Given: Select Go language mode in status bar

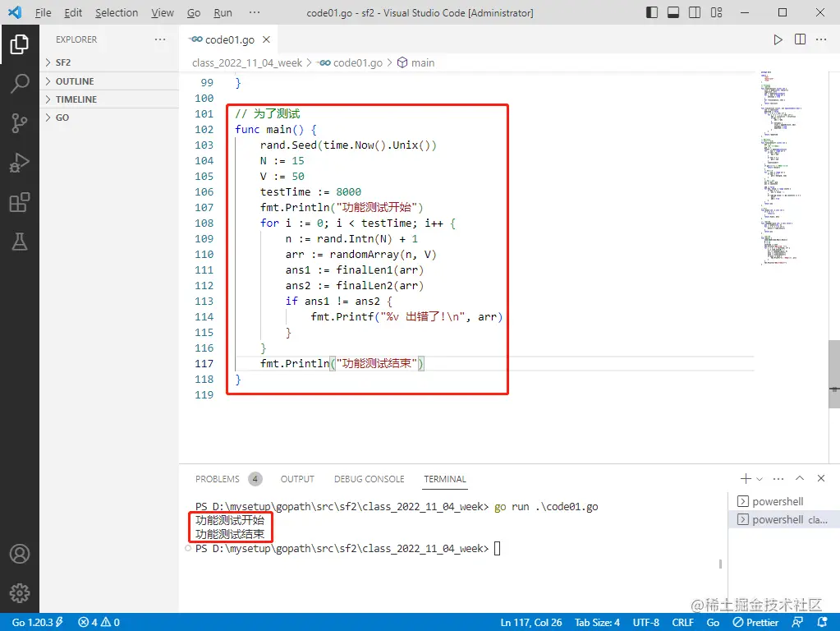Looking at the screenshot, I should pos(713,623).
